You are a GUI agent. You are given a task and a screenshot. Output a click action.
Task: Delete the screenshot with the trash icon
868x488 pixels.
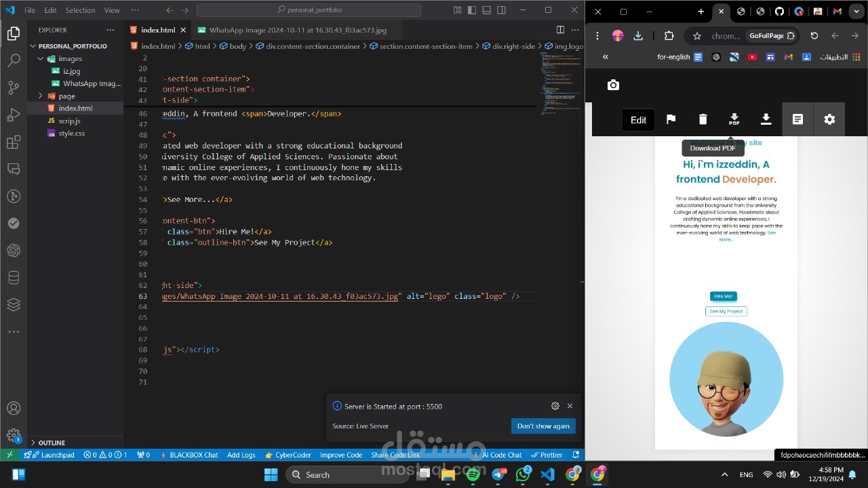[x=703, y=119]
